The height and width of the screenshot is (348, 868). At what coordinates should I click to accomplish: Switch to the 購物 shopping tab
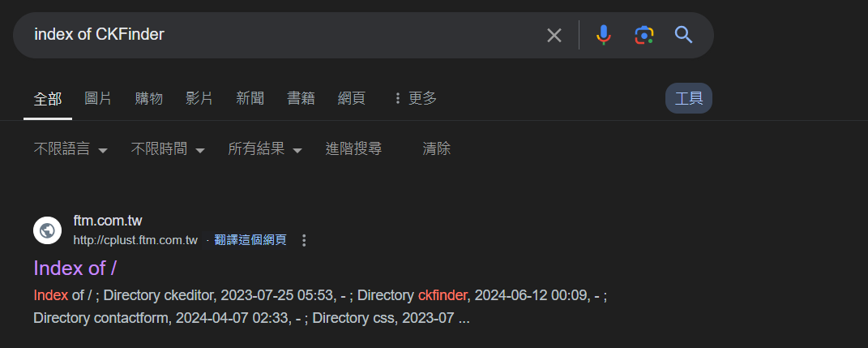point(149,99)
